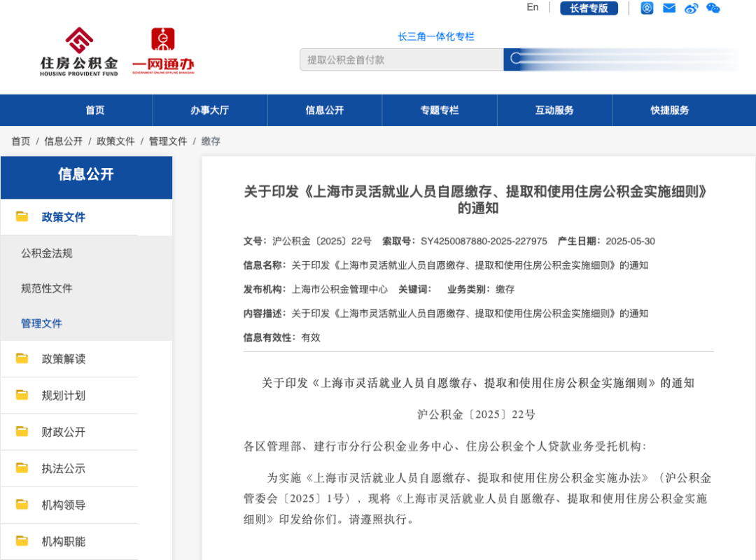The width and height of the screenshot is (756, 560).
Task: Expand 机构领导 in the sidebar
Action: pyautogui.click(x=63, y=505)
